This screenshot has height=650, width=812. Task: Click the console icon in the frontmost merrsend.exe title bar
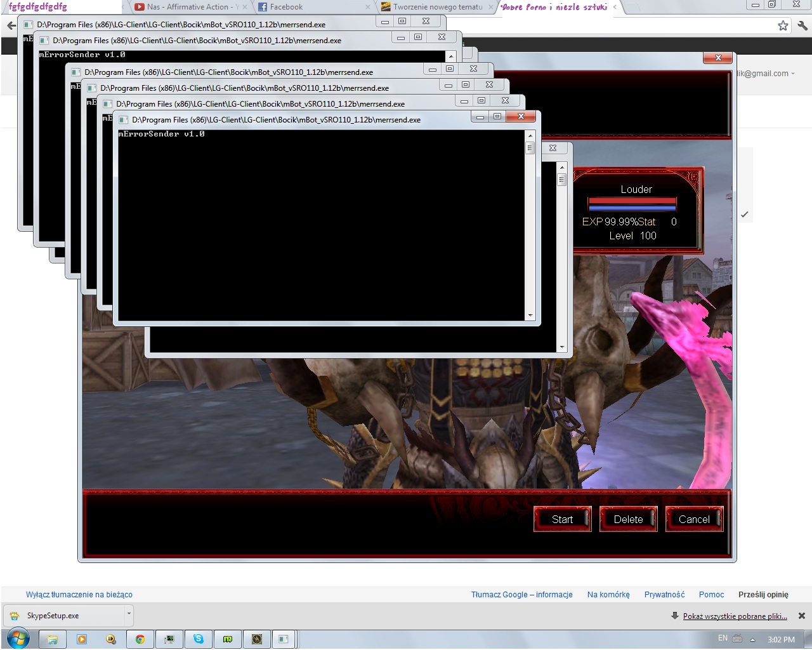[124, 119]
